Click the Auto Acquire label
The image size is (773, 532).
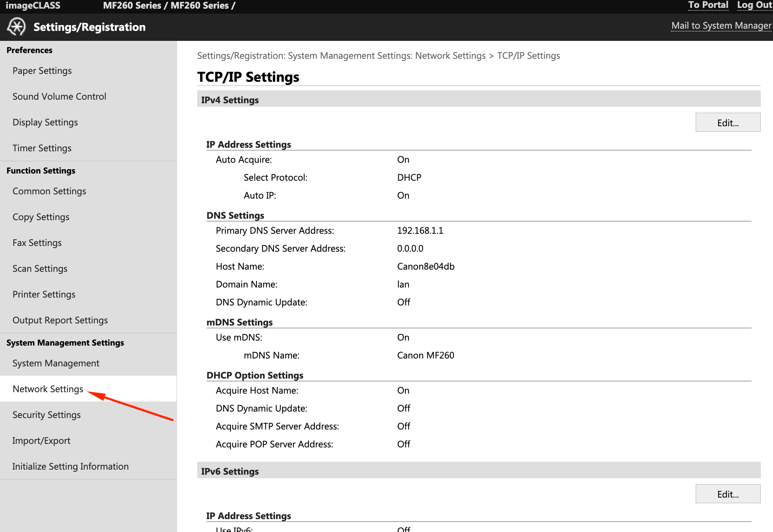(244, 160)
